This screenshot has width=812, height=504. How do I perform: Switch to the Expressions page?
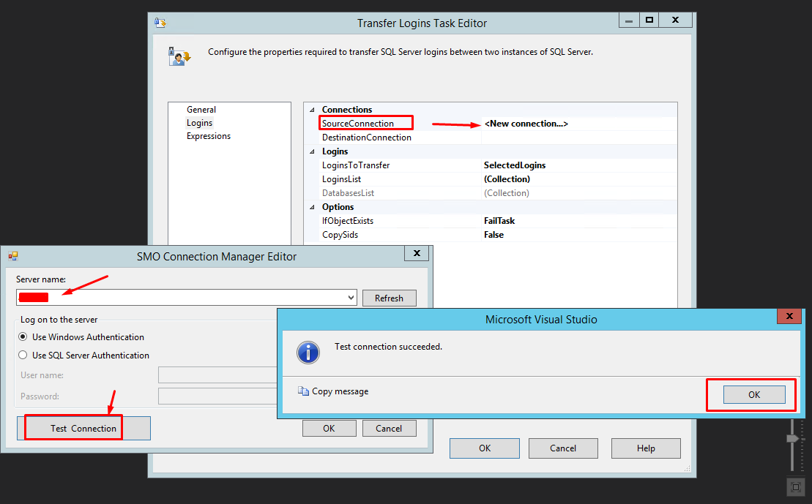pos(208,136)
